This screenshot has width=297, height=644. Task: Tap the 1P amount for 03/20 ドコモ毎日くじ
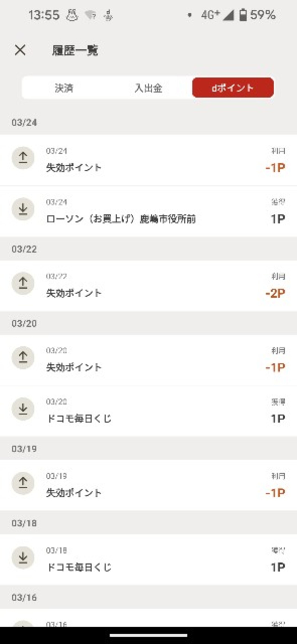(x=278, y=419)
